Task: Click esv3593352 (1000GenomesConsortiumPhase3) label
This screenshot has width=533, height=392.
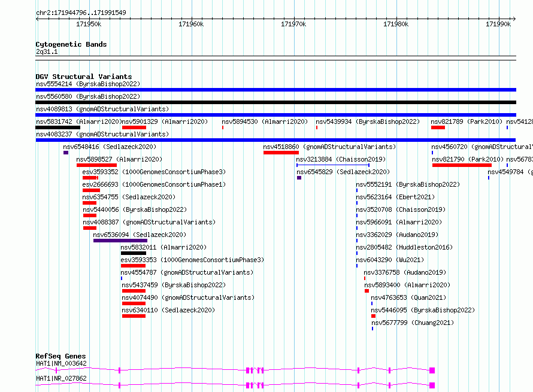Action: 154,172
